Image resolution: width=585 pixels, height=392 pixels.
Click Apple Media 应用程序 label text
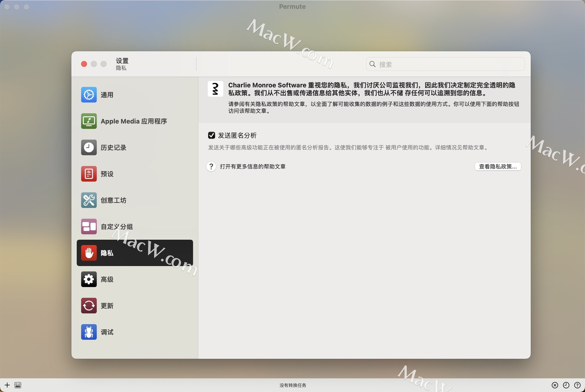pyautogui.click(x=134, y=121)
